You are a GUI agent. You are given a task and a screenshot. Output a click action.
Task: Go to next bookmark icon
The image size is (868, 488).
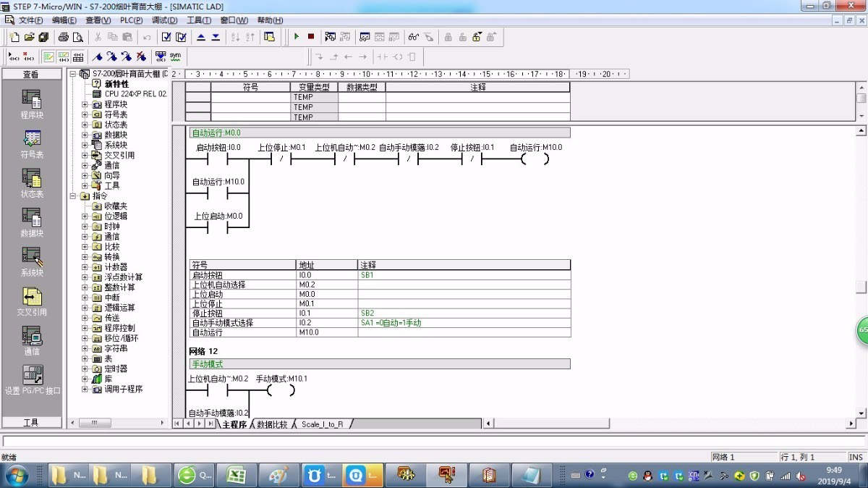(x=111, y=56)
